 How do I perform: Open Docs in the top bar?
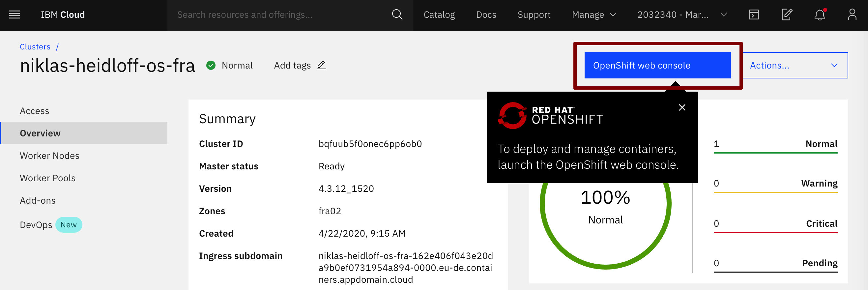(x=486, y=15)
